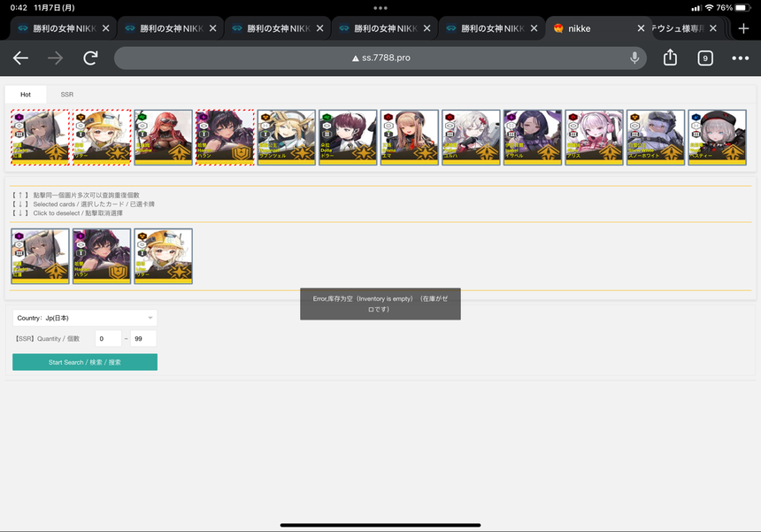Add a new browser tab with the plus icon
This screenshot has width=761, height=532.
[743, 28]
